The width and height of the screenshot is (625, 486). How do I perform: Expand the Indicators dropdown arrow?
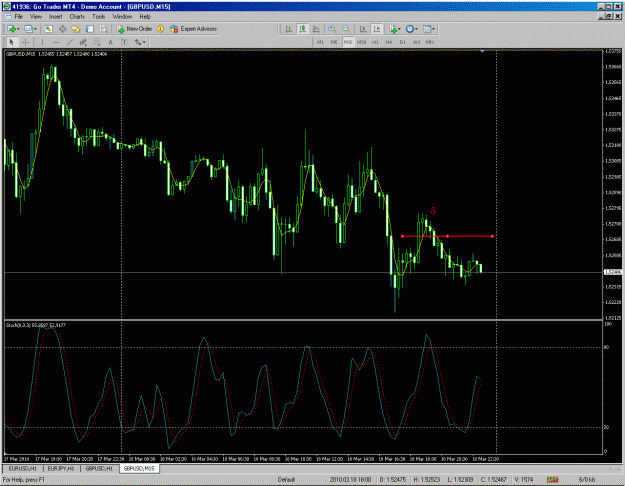(399, 29)
